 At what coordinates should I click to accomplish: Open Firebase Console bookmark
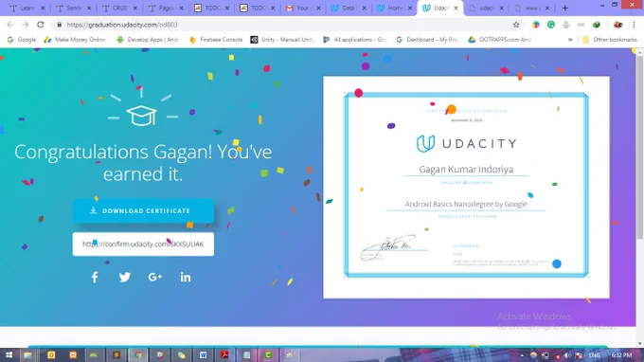pyautogui.click(x=216, y=40)
